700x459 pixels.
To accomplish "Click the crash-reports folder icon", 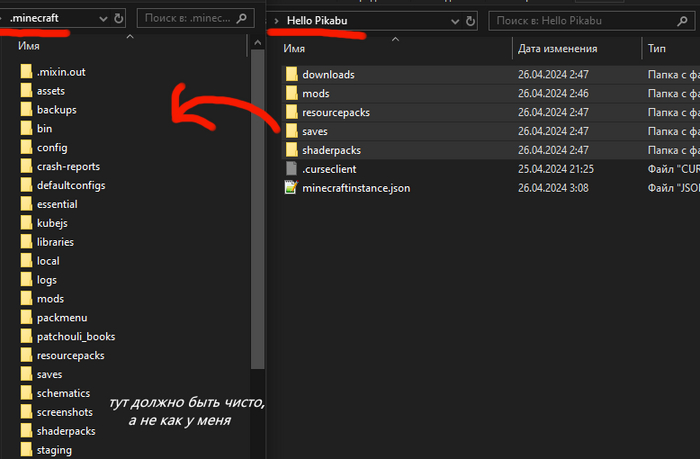I will pyautogui.click(x=26, y=166).
